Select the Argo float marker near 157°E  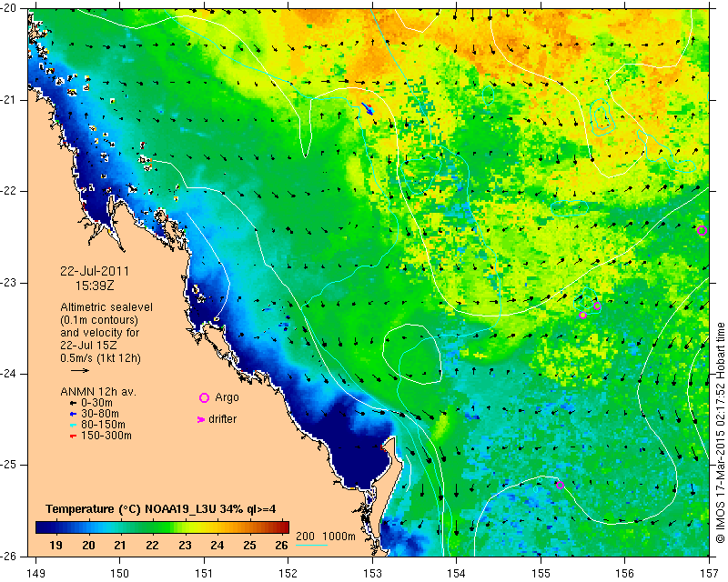pyautogui.click(x=702, y=230)
